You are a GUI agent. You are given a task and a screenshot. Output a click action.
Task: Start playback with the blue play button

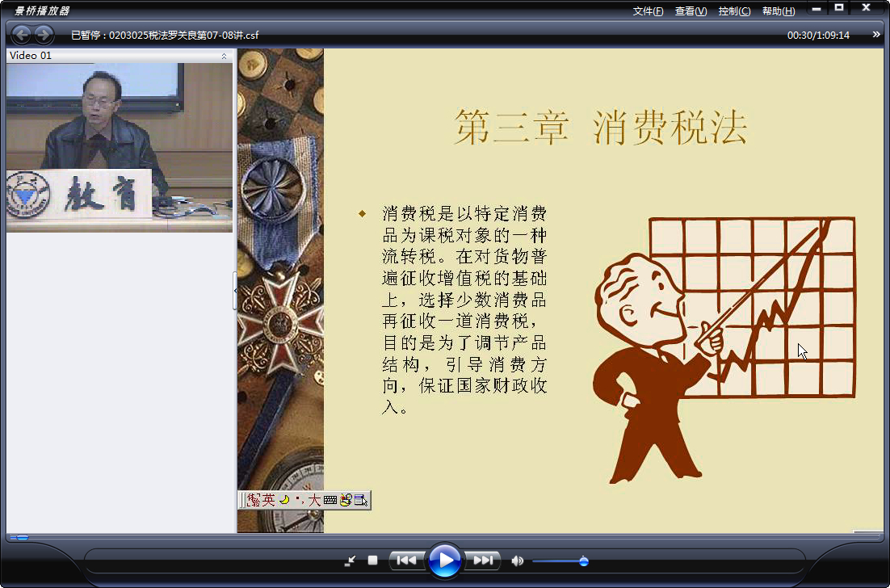click(x=444, y=561)
